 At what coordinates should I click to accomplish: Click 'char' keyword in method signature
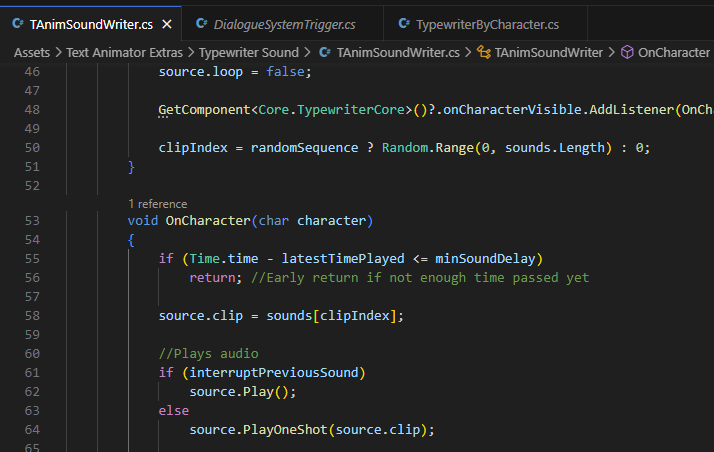(274, 221)
